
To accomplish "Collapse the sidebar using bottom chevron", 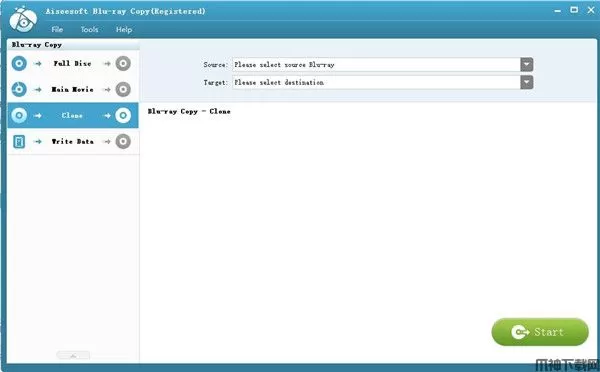I will (73, 356).
